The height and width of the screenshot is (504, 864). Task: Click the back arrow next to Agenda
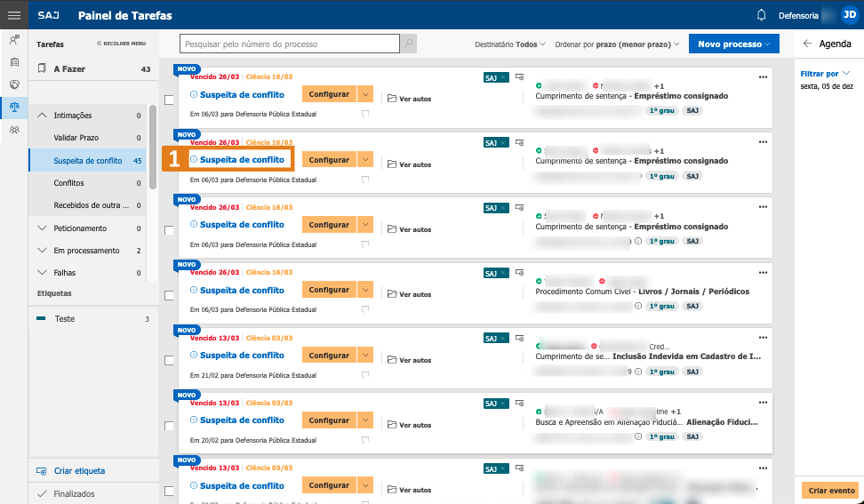(807, 44)
